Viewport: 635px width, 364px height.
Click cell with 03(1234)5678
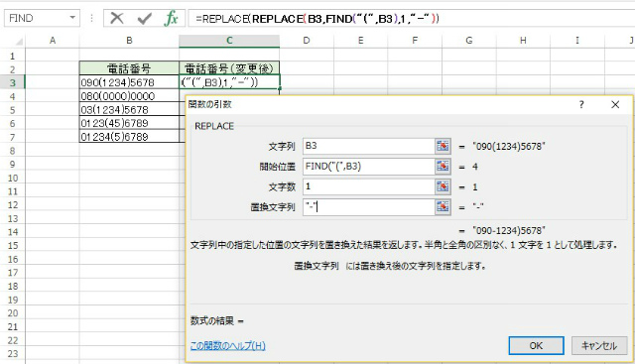coord(129,109)
